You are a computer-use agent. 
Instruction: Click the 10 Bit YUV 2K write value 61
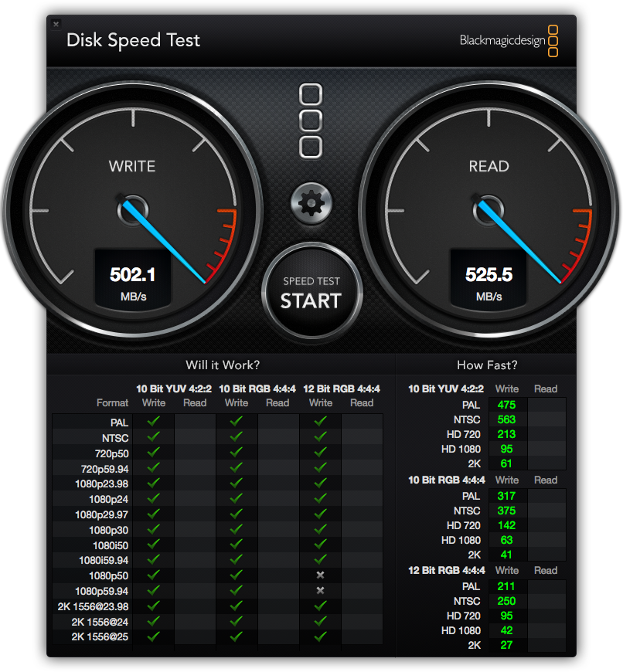coord(506,463)
